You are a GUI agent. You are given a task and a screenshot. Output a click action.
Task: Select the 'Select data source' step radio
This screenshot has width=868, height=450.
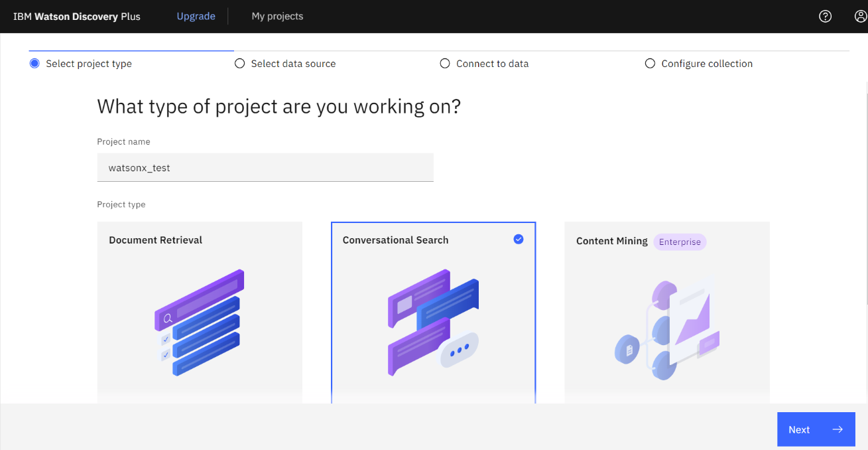pyautogui.click(x=240, y=64)
